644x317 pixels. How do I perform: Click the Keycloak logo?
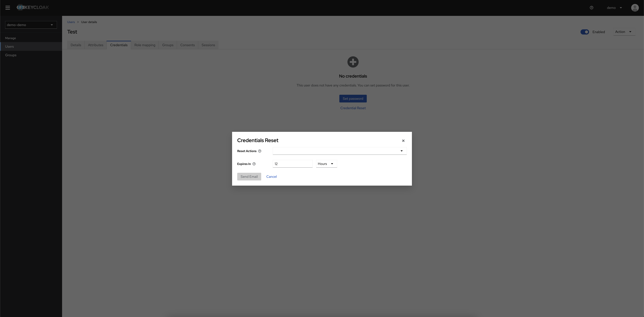33,8
